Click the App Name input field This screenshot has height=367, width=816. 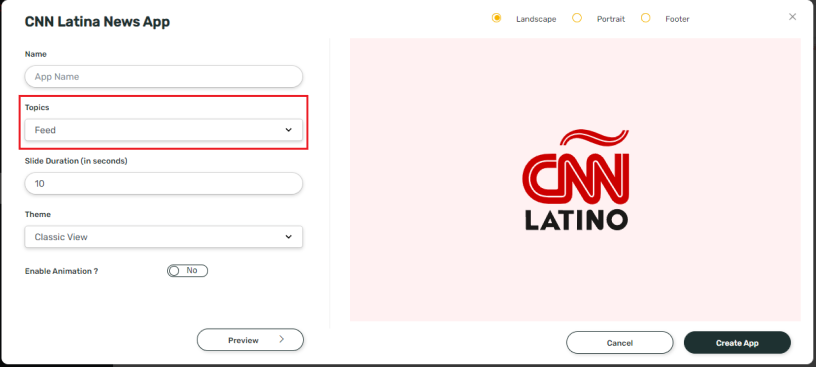tap(163, 77)
